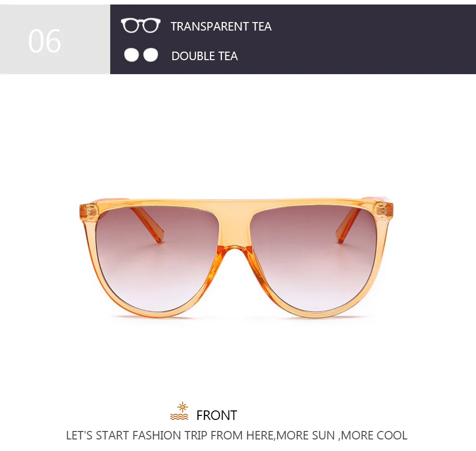Click the orange sun and waves icon
476x451 pixels.
pyautogui.click(x=179, y=411)
